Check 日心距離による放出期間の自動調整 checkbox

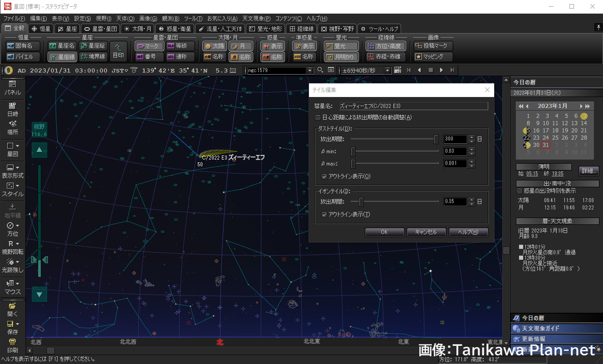tap(318, 117)
